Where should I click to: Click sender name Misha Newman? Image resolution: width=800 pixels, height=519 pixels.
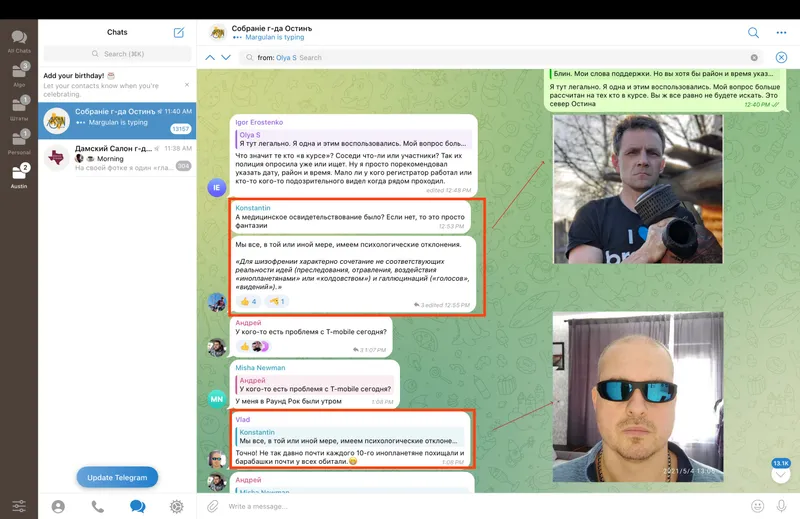coord(260,367)
